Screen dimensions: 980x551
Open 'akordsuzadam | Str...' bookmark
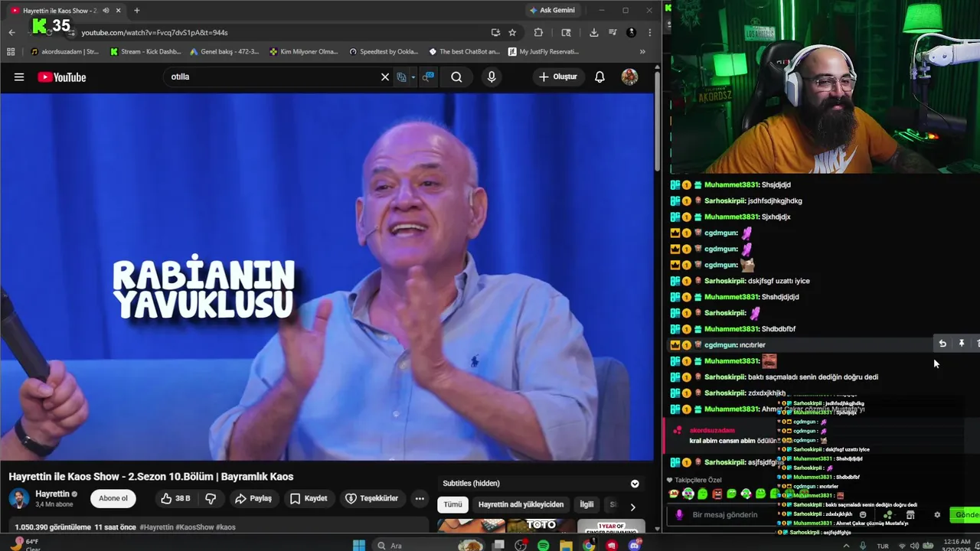(x=64, y=51)
